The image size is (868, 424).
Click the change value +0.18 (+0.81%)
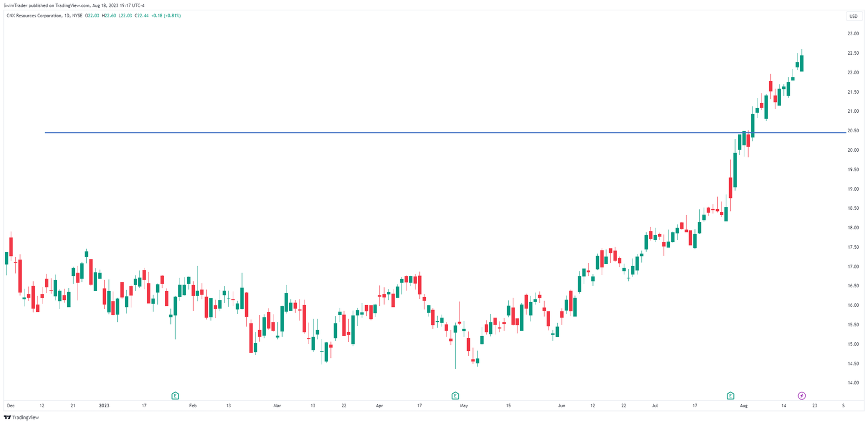coord(166,16)
